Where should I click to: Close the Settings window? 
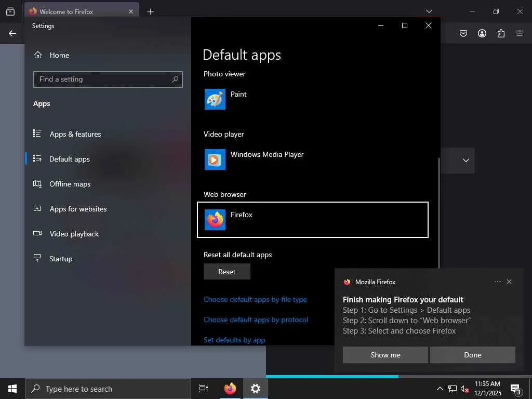(429, 26)
